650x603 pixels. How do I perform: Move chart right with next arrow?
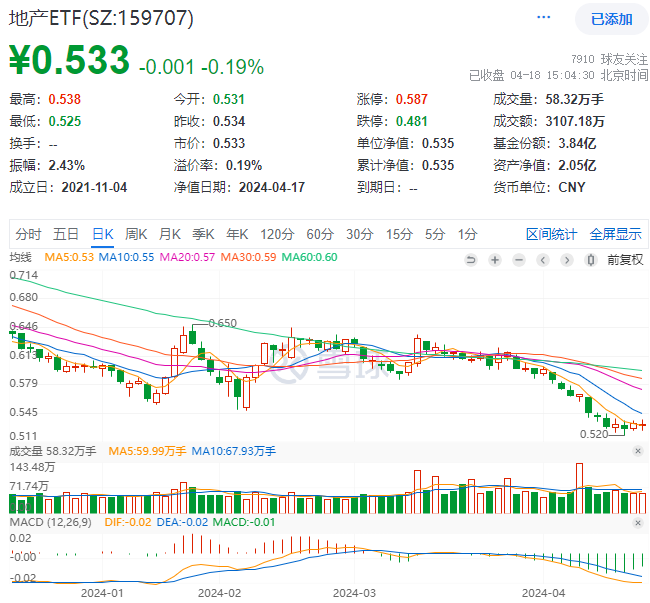pos(567,260)
